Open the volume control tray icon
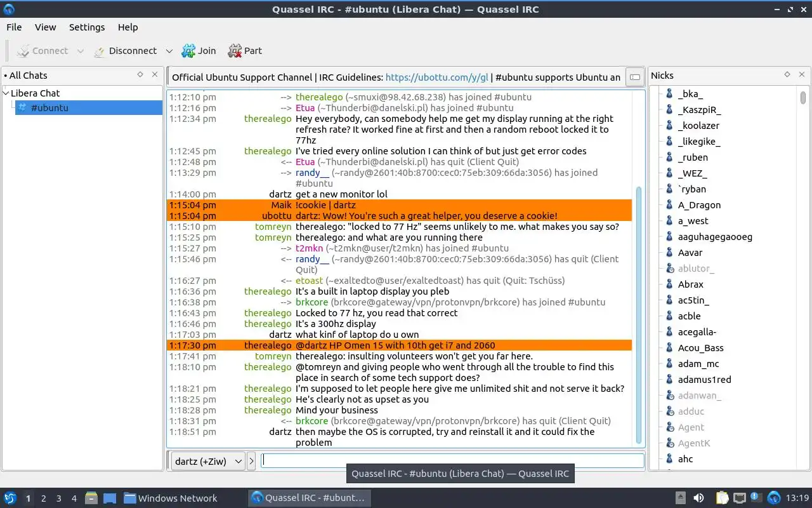The width and height of the screenshot is (812, 508). (x=698, y=498)
